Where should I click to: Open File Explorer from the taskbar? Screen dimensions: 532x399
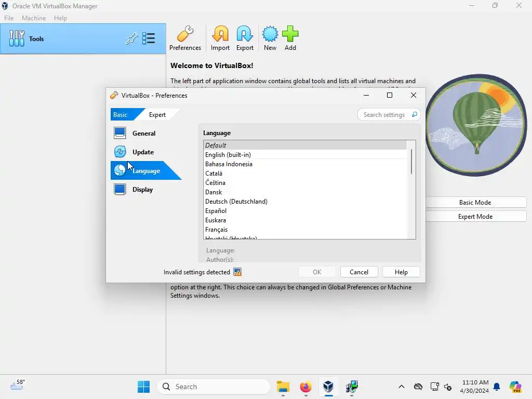283,387
